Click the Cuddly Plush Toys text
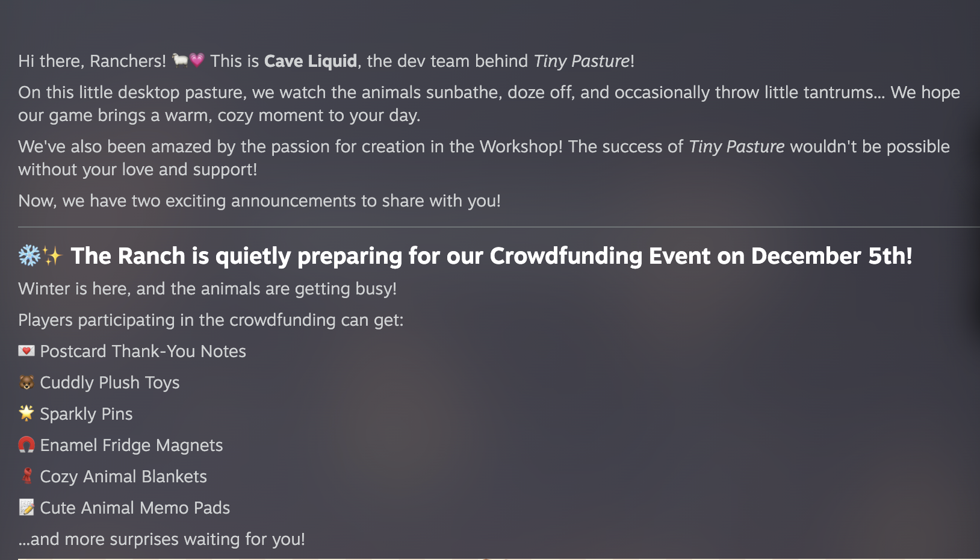 tap(110, 383)
